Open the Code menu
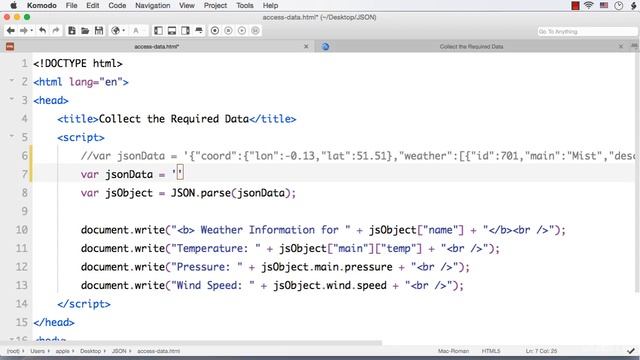This screenshot has height=360, width=640. tap(117, 5)
